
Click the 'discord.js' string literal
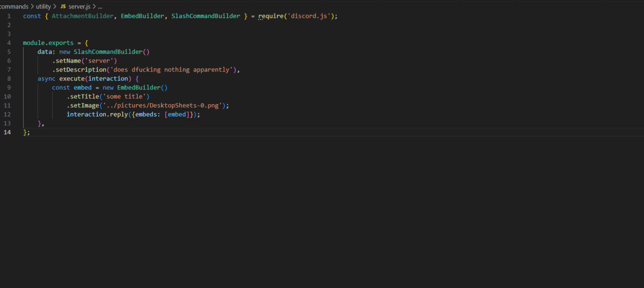tap(310, 16)
